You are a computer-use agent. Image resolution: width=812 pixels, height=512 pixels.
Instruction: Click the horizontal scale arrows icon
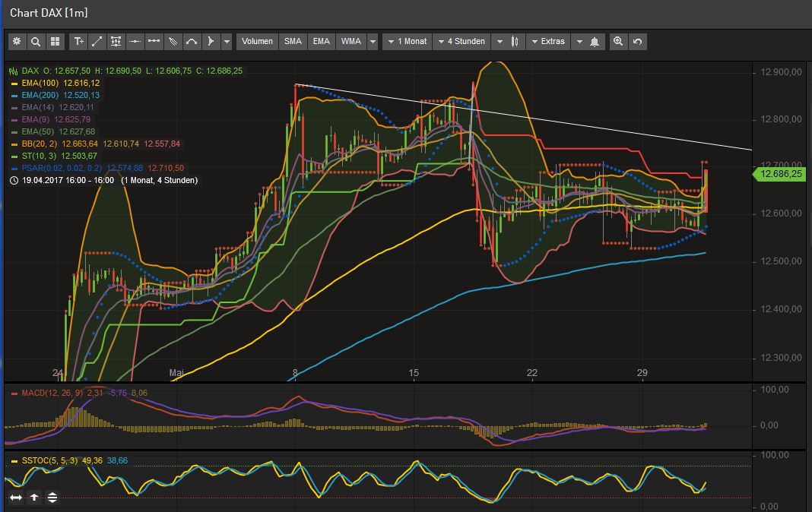point(15,497)
